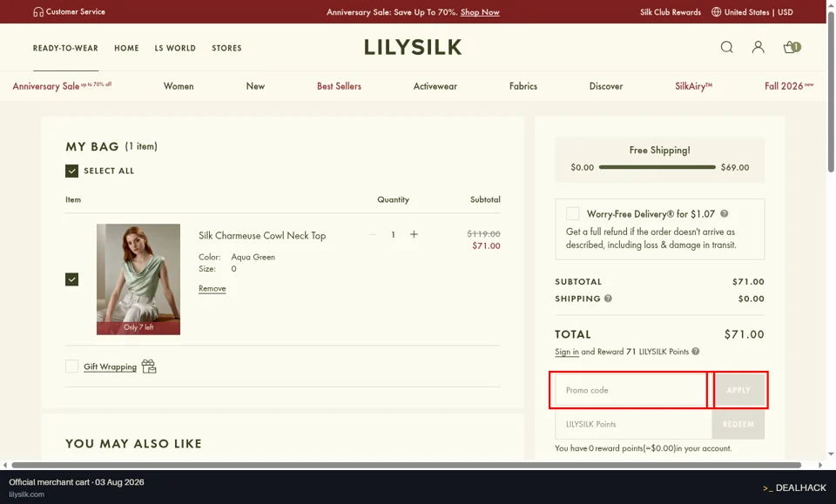The image size is (836, 504).
Task: Enable the Gift Wrapping checkbox
Action: tap(72, 366)
